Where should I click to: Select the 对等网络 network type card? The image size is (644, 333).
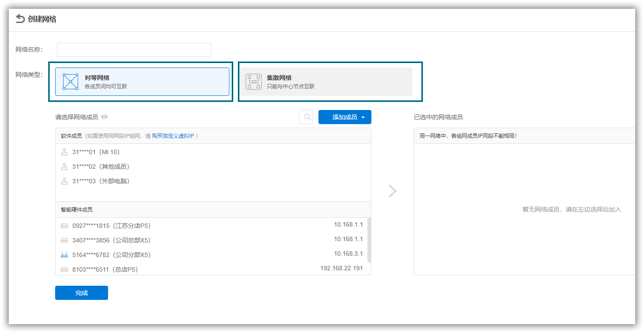pyautogui.click(x=141, y=81)
